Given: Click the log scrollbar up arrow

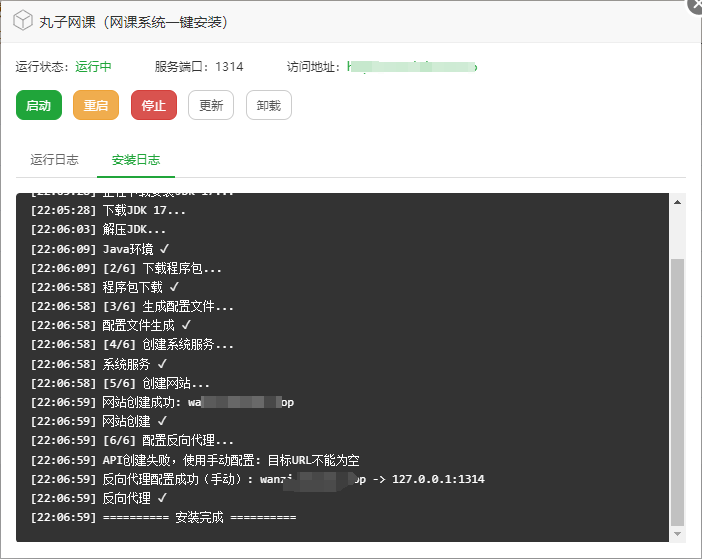Looking at the screenshot, I should [677, 202].
